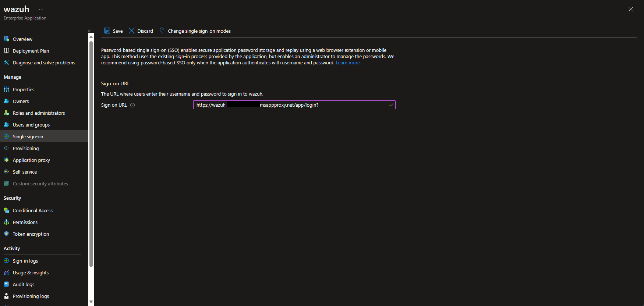The height and width of the screenshot is (306, 644).
Task: Click the Diagnose and solve problems wrench icon
Action: click(x=6, y=63)
